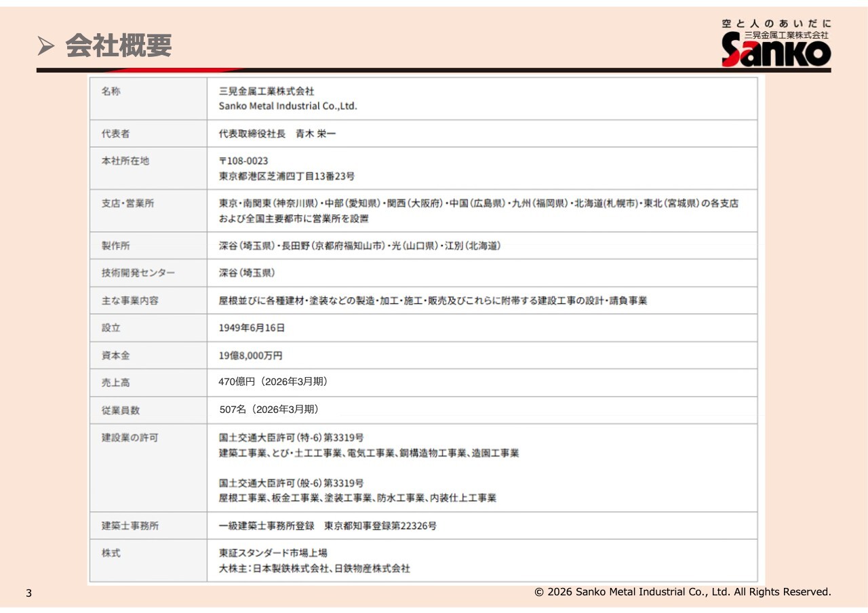
Task: Click the 売上高 row label
Action: [x=115, y=383]
